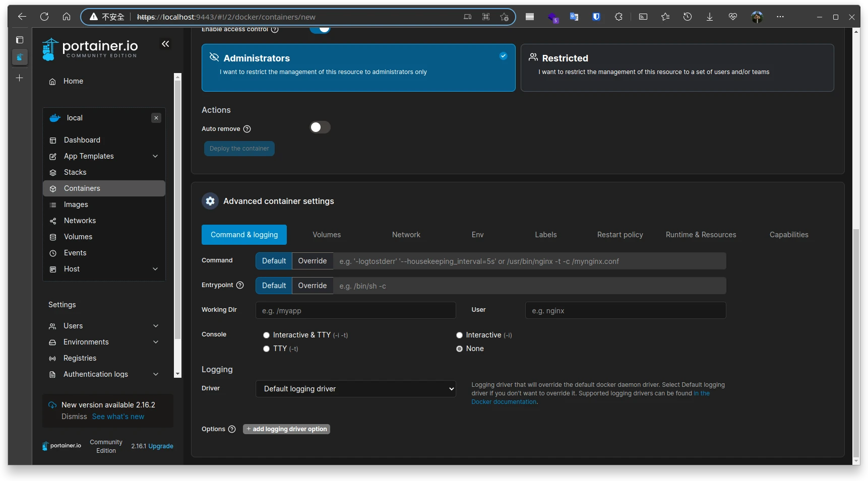Click the Entrypoint help question icon
This screenshot has width=868, height=481.
[240, 286]
